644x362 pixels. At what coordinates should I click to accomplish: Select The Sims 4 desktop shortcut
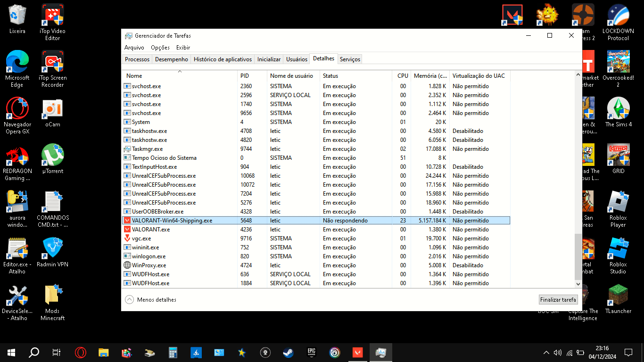(x=618, y=112)
